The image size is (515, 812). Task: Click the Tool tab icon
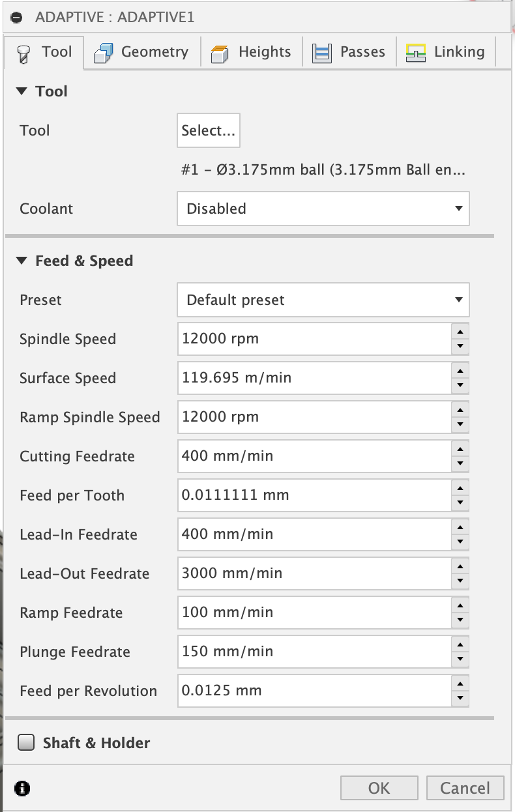23,53
